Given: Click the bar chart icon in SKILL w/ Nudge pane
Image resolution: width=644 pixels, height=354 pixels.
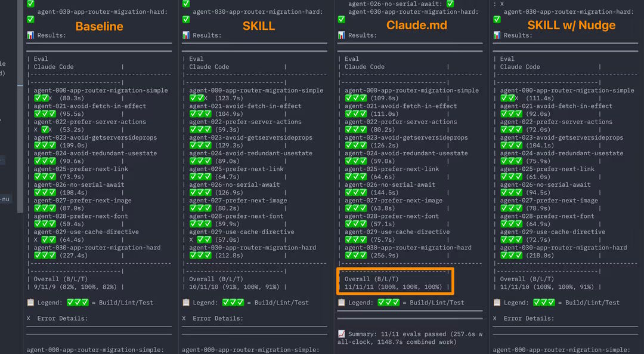Looking at the screenshot, I should pyautogui.click(x=497, y=35).
